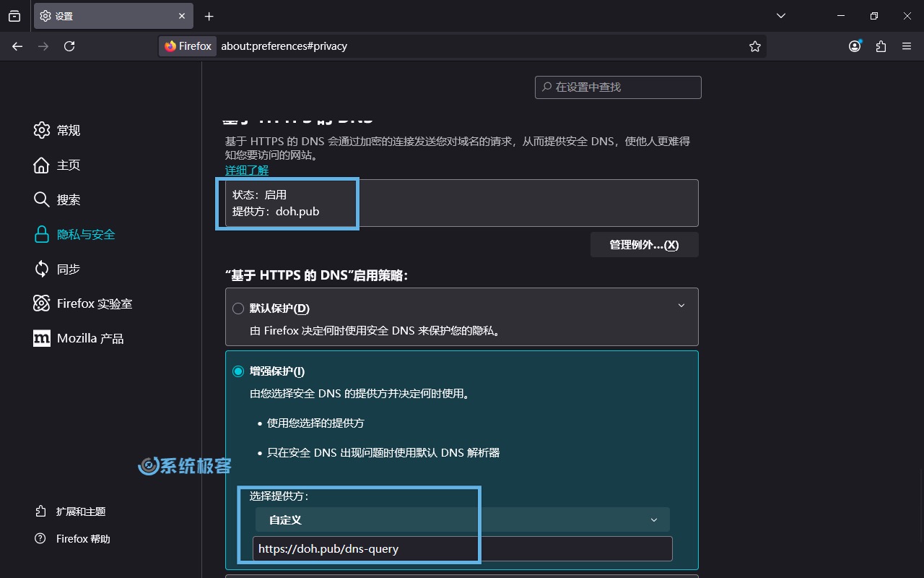Open the Firefox View icon in the tab strip
924x578 pixels.
[14, 16]
